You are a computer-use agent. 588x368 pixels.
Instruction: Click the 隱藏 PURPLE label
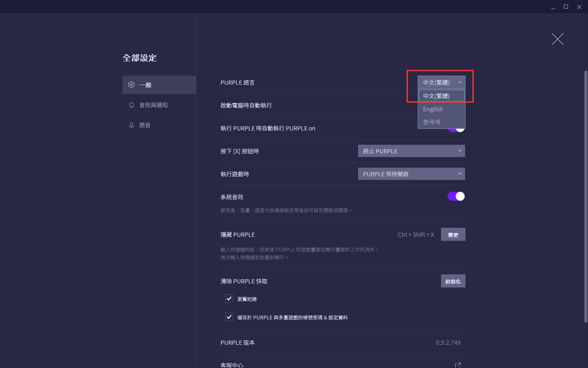238,235
